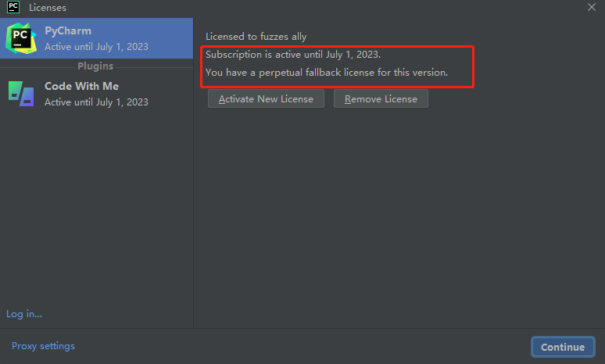
Task: Hit the Continue button
Action: coord(562,347)
